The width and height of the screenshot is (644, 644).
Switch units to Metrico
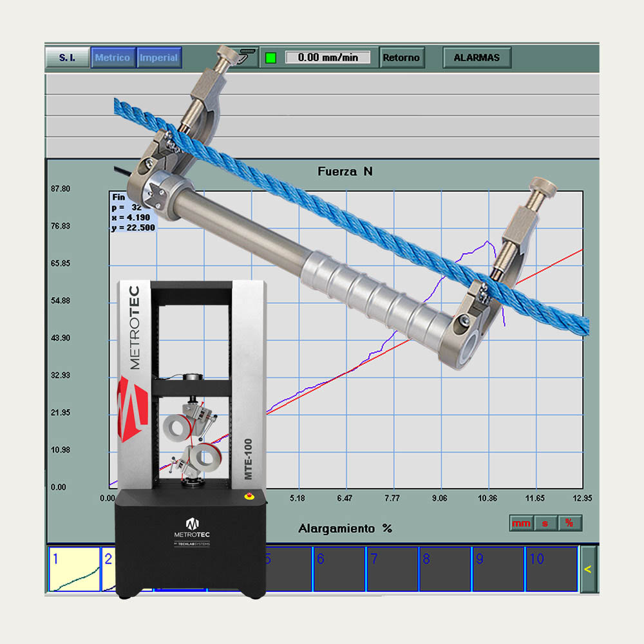112,57
